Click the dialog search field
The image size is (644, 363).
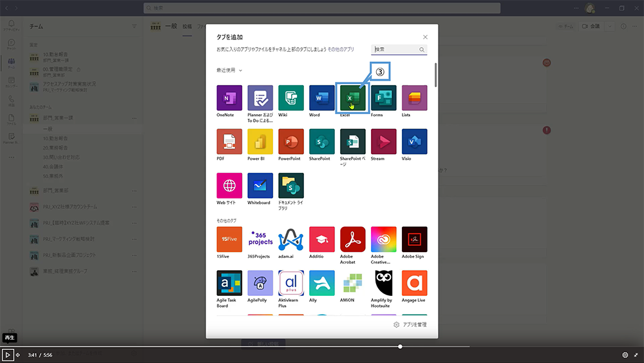(x=399, y=50)
